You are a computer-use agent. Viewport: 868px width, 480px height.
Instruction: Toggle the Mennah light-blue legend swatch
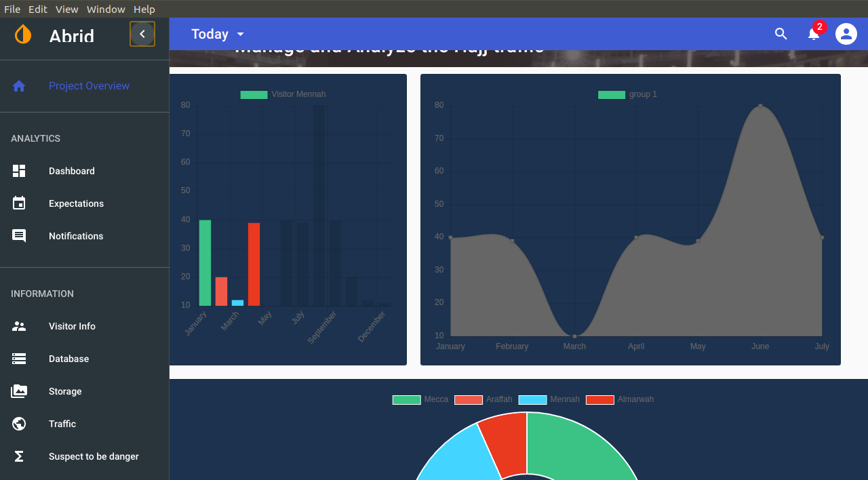coord(532,400)
